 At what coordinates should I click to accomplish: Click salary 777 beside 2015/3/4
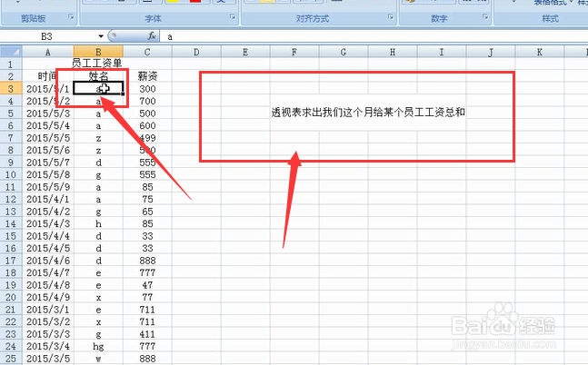[147, 346]
